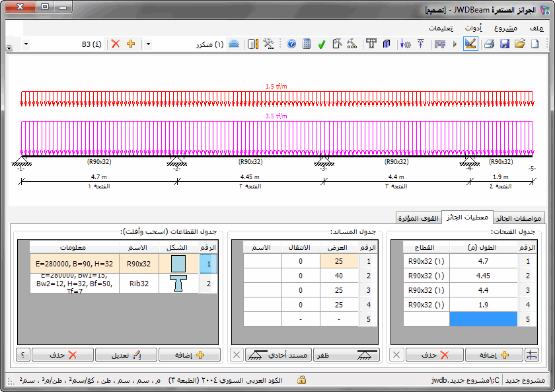The height and width of the screenshot is (392, 555).
Task: Click the yellow plus icon beside the B3 selector
Action: (131, 44)
